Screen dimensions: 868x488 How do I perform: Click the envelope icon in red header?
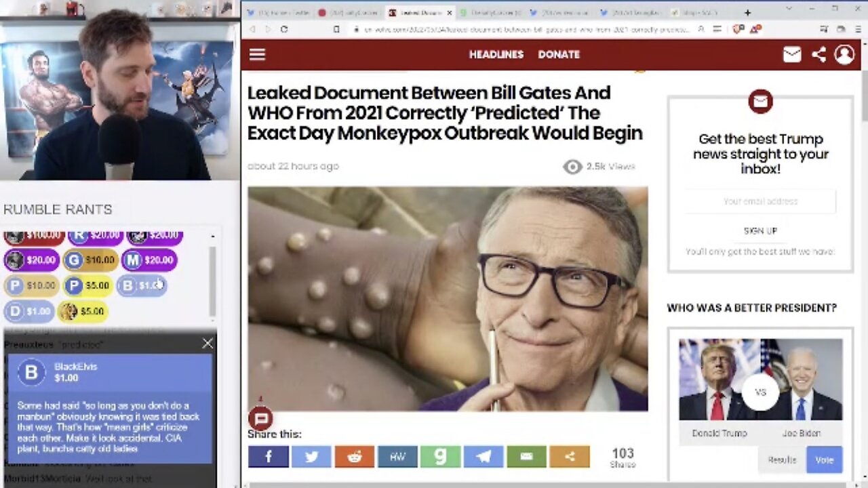pos(792,54)
